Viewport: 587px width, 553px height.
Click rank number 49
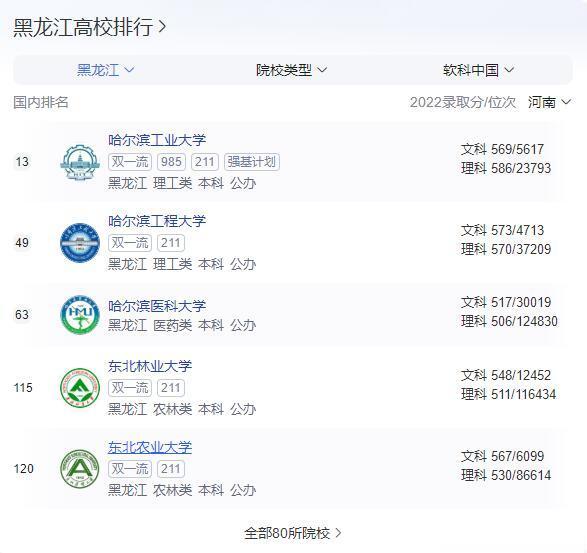(x=22, y=243)
